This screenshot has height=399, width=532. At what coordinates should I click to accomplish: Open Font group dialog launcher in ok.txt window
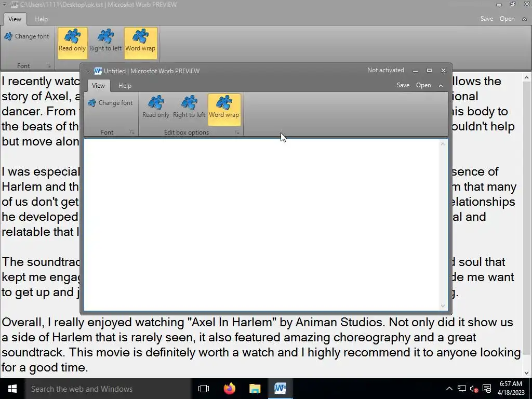pos(48,66)
